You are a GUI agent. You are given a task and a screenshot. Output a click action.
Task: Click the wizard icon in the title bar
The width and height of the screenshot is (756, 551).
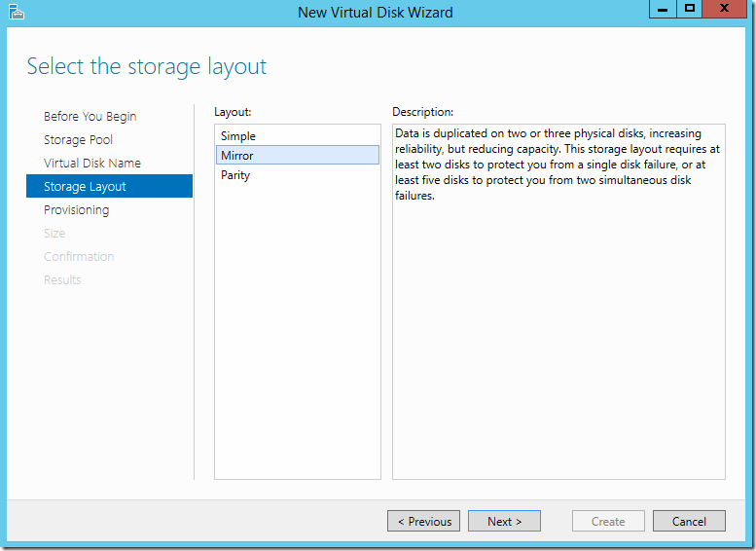click(16, 12)
